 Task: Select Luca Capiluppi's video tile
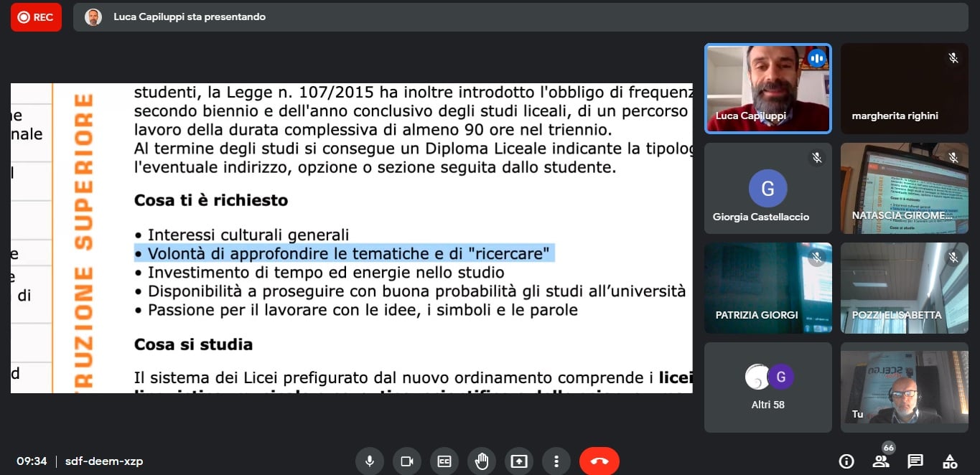pyautogui.click(x=767, y=89)
